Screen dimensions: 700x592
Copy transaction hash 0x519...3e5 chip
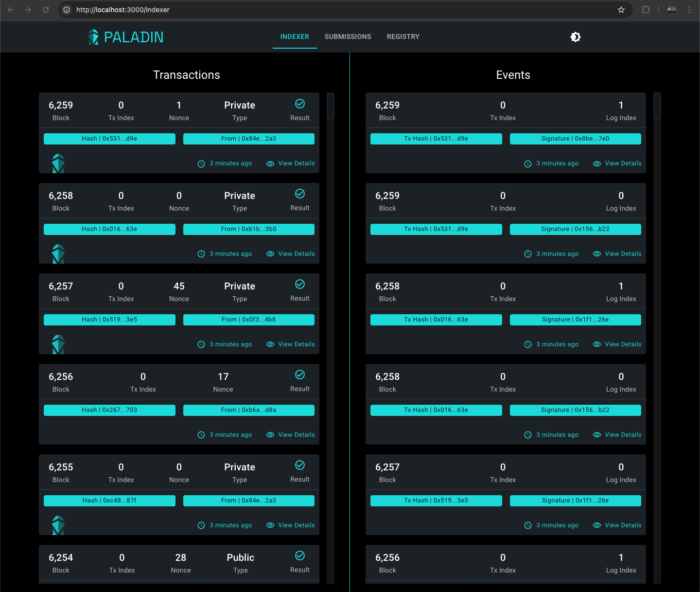(x=109, y=320)
